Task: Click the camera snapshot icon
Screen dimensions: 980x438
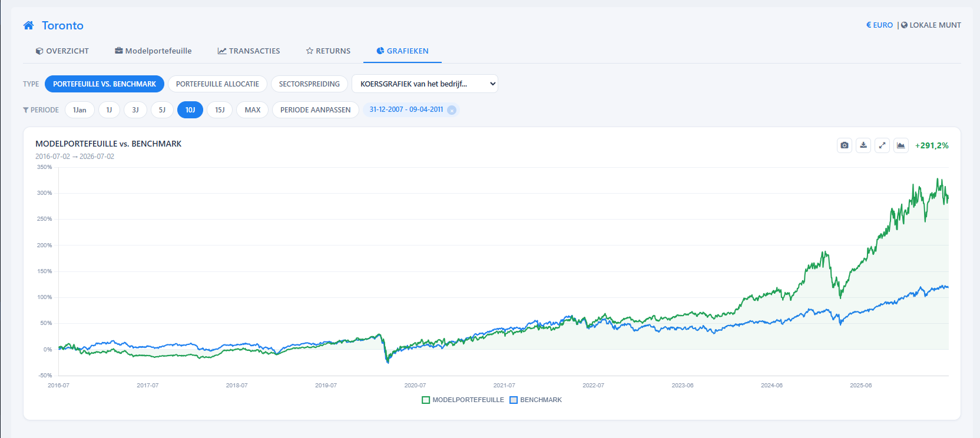Action: [x=845, y=145]
